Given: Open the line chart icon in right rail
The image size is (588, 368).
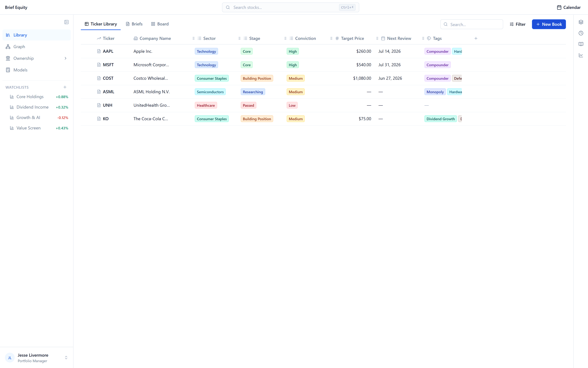Looking at the screenshot, I should (581, 55).
